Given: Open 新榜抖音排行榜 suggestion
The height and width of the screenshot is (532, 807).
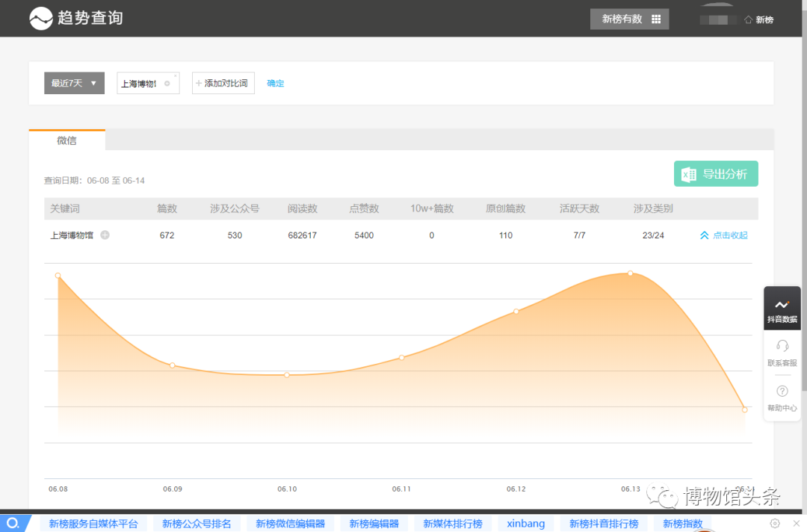Looking at the screenshot, I should [x=604, y=524].
